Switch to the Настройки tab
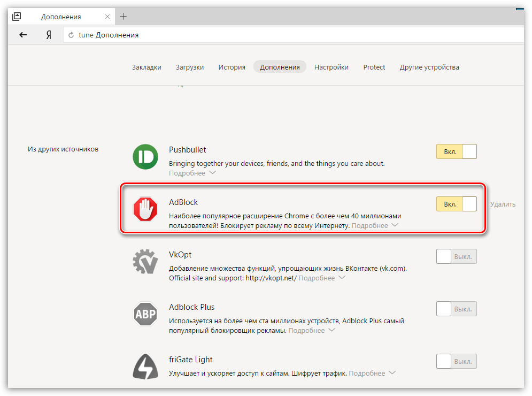The width and height of the screenshot is (532, 396). click(331, 67)
